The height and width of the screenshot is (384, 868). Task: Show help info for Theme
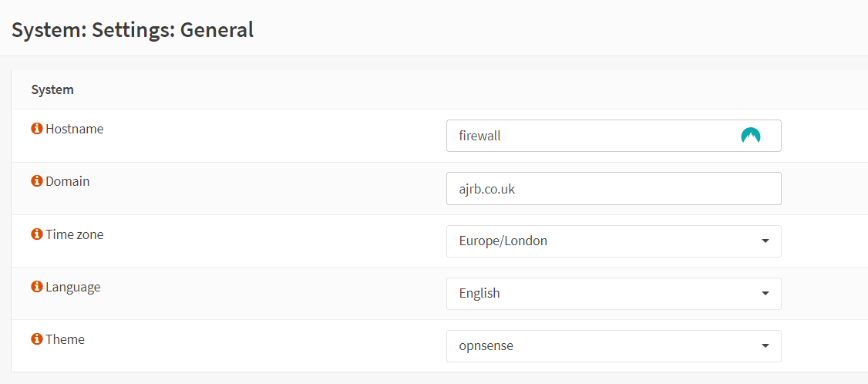coord(37,339)
